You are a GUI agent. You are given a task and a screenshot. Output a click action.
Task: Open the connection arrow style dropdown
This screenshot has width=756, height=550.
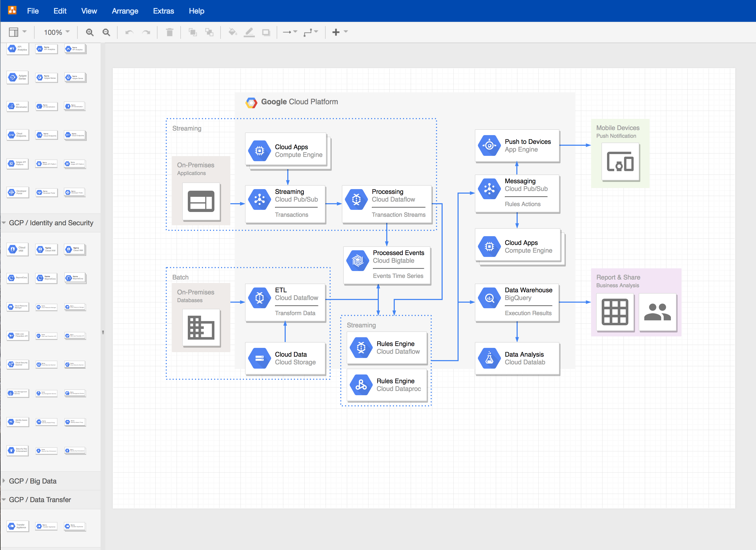click(290, 32)
